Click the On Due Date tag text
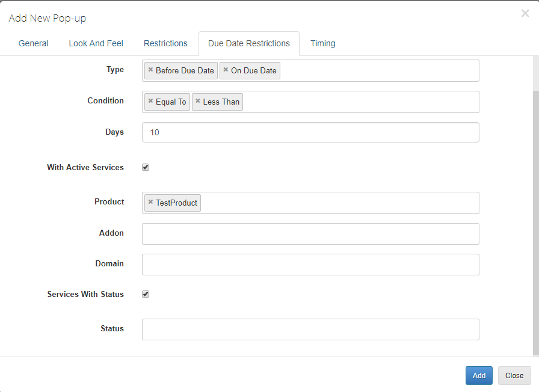 coord(254,70)
